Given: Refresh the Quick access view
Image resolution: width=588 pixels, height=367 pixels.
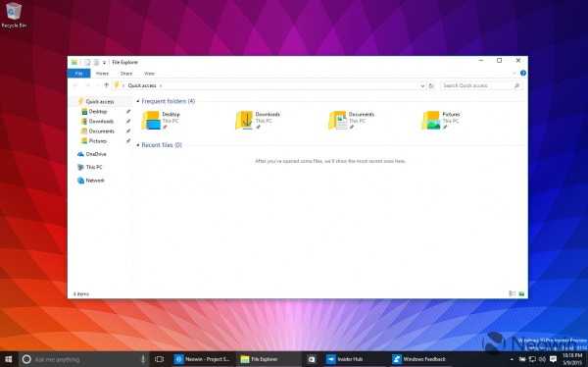Looking at the screenshot, I should [x=431, y=86].
